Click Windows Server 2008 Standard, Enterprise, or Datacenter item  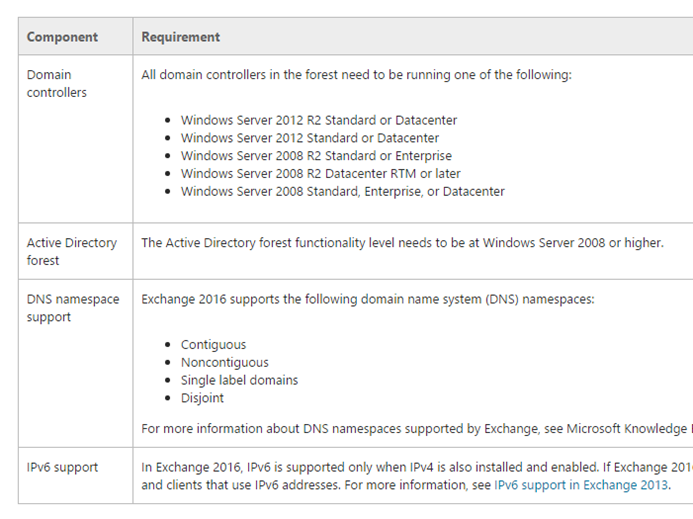click(x=343, y=191)
